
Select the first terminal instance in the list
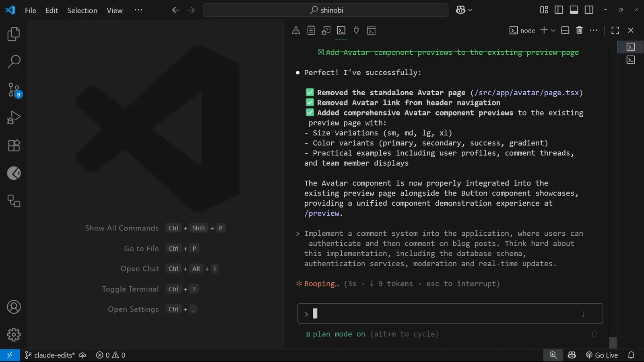(631, 47)
